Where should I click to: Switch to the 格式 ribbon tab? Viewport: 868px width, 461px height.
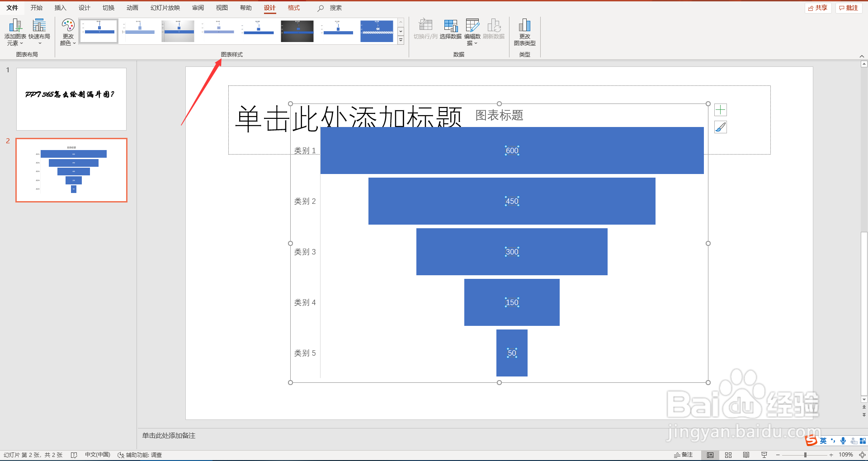coord(293,8)
